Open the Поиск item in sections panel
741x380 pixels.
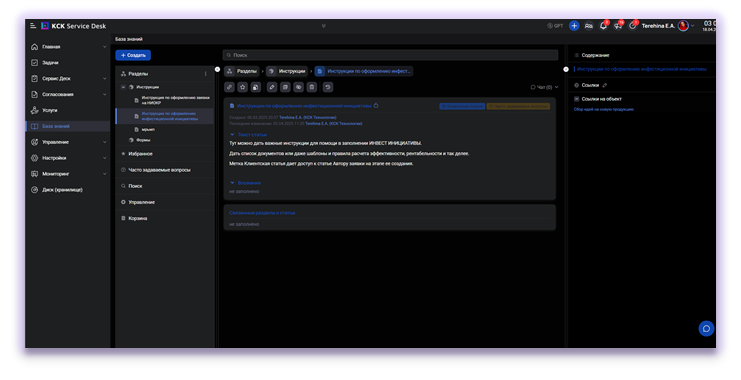pos(164,186)
